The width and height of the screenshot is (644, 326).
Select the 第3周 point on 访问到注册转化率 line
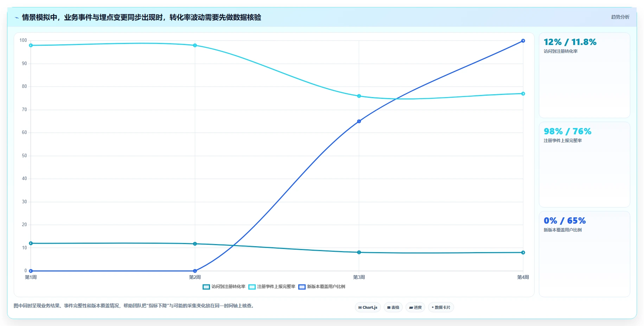pos(359,253)
